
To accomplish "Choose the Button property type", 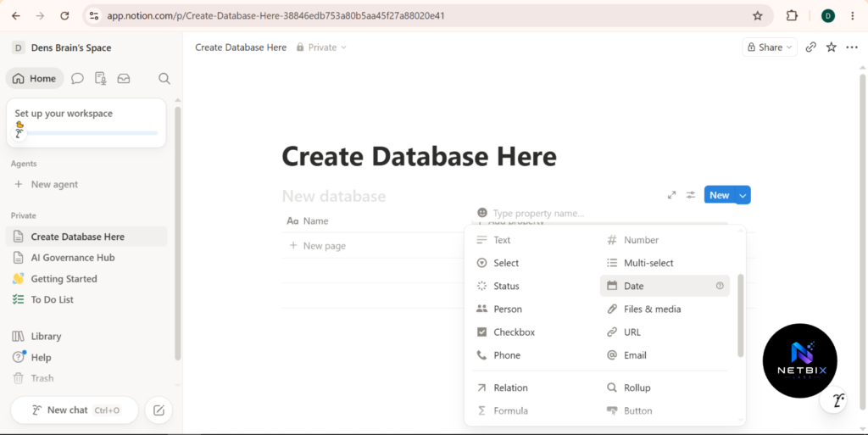I will (665, 410).
